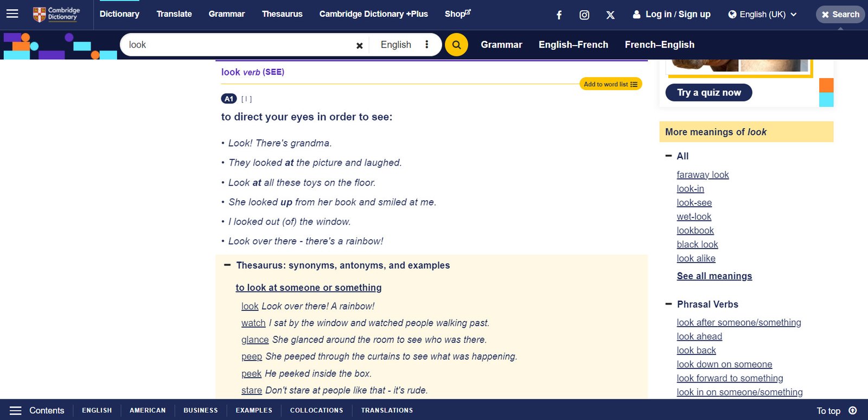Collapse the All meanings list
The width and height of the screenshot is (868, 420).
668,156
